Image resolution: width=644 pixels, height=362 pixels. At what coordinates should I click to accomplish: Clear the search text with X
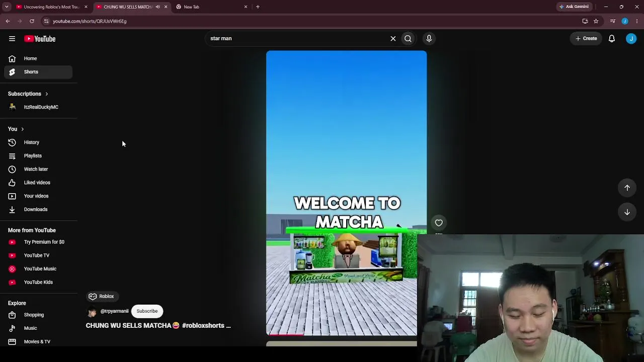393,38
